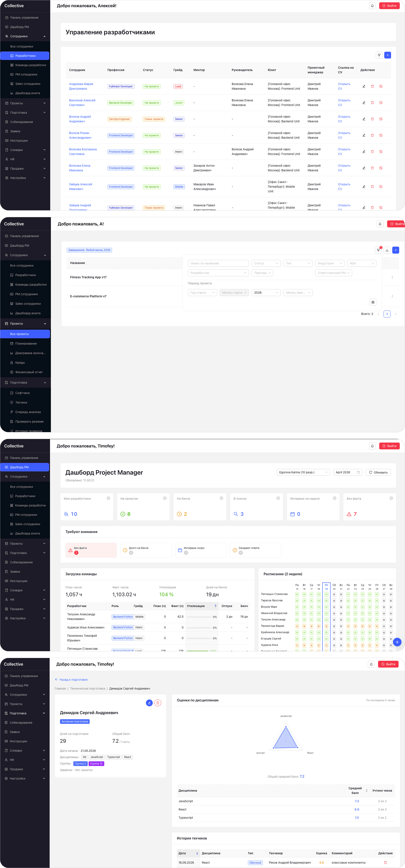Open notifications bell on developer management screen

pos(372,6)
